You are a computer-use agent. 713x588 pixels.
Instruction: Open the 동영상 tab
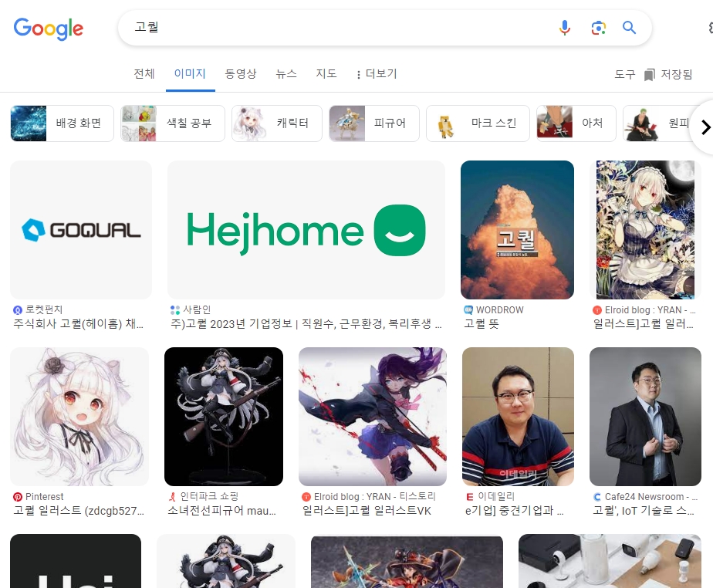click(241, 73)
